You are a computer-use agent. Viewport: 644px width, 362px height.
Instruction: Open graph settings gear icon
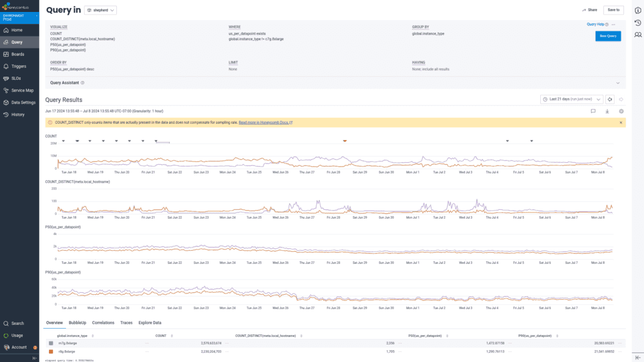pyautogui.click(x=621, y=111)
